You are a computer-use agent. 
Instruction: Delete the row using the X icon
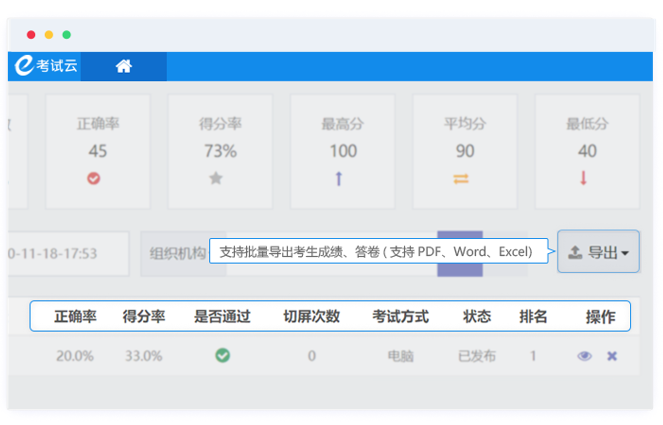click(612, 356)
